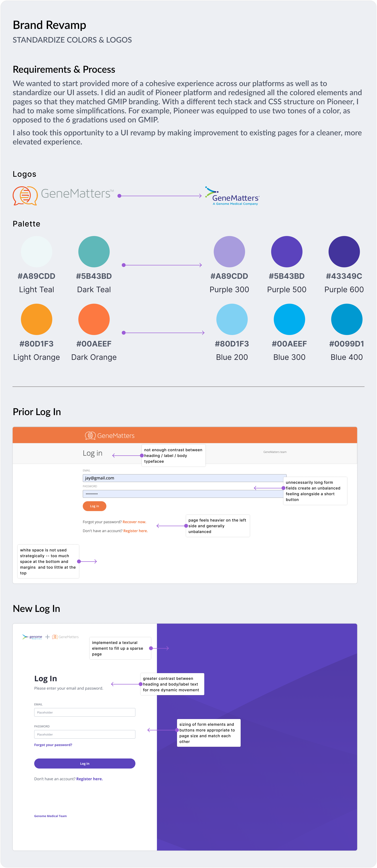Click the orange Log in button
Viewport: 377px width, 868px height.
point(94,506)
